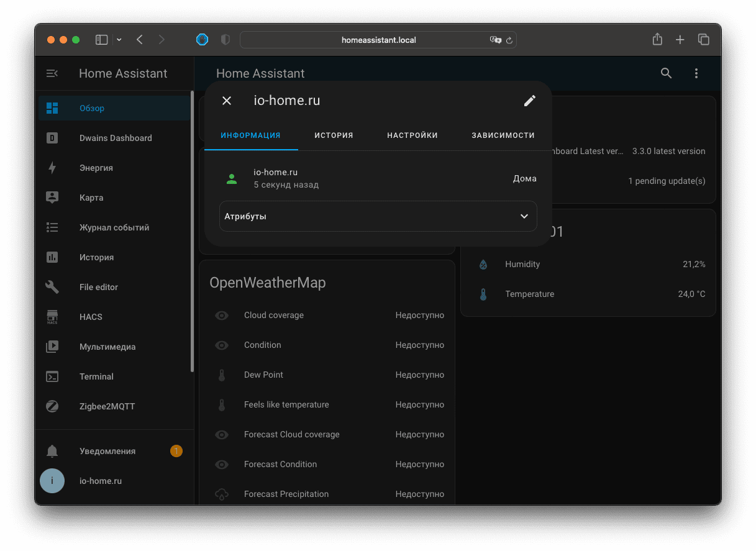Open Dwains Dashboard from sidebar
This screenshot has height=551, width=756.
(115, 138)
